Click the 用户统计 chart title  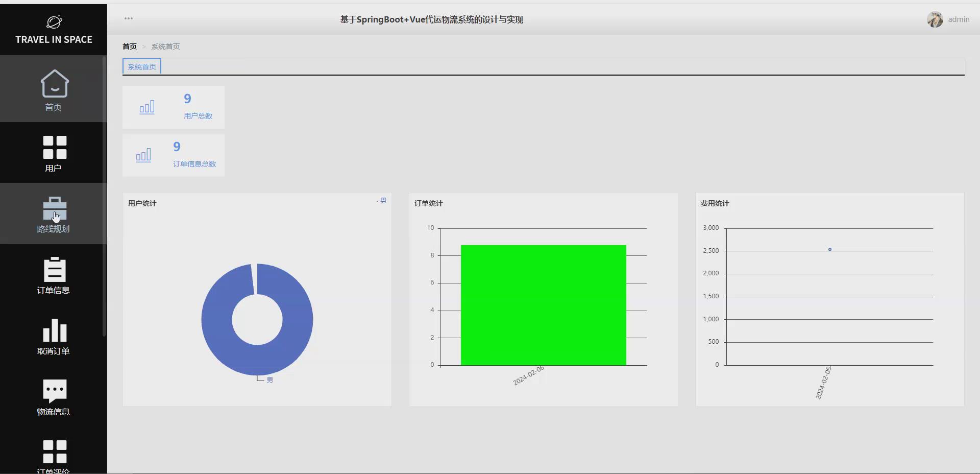142,203
